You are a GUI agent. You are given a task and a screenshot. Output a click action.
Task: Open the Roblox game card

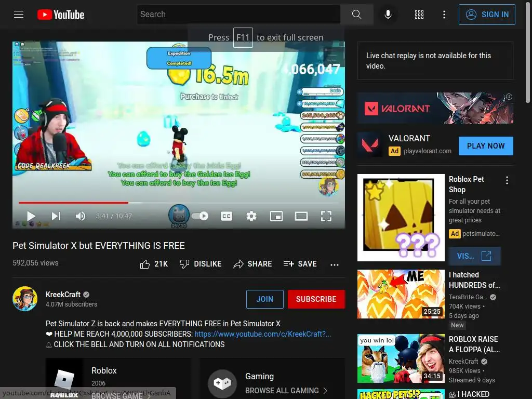pyautogui.click(x=118, y=378)
